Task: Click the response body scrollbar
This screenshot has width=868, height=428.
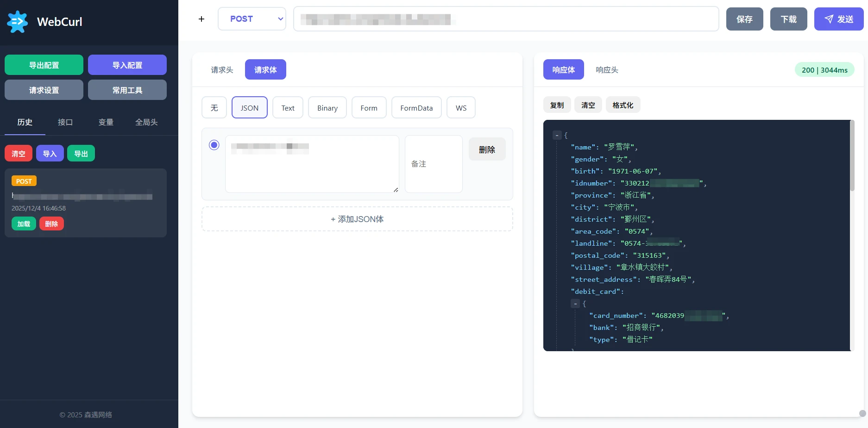Action: click(x=852, y=155)
